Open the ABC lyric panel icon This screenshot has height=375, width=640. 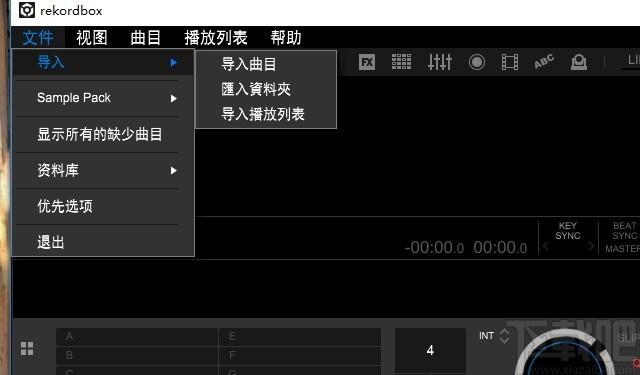pyautogui.click(x=544, y=62)
